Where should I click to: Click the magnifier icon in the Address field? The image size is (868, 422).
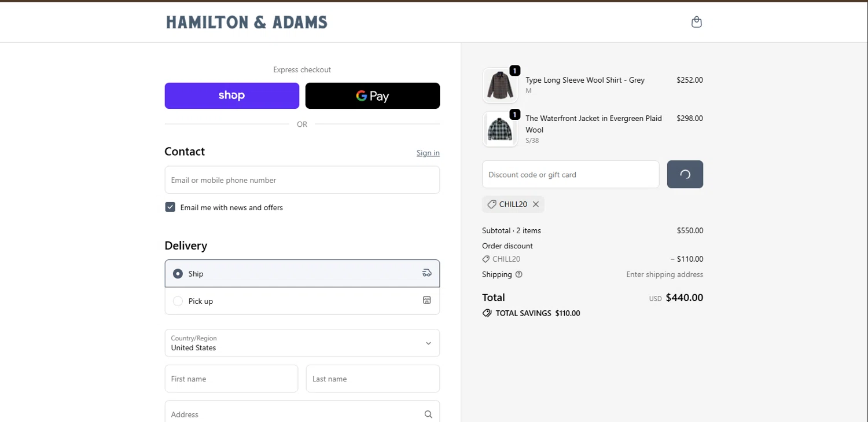[428, 414]
